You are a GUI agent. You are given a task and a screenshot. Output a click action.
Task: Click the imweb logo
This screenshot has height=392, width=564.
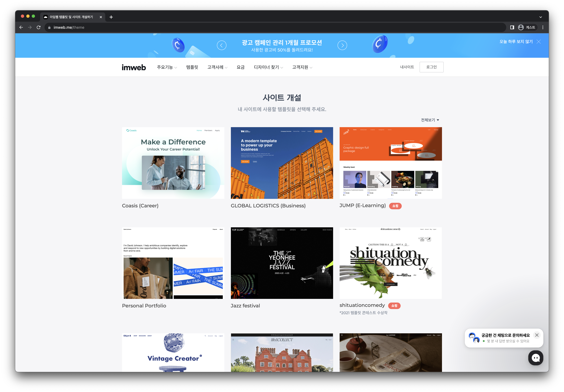[134, 67]
